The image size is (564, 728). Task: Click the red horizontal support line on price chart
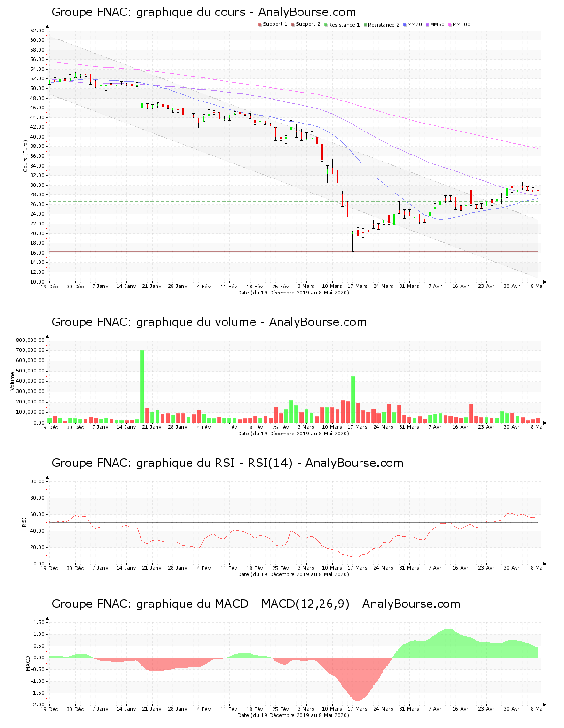tap(294, 129)
